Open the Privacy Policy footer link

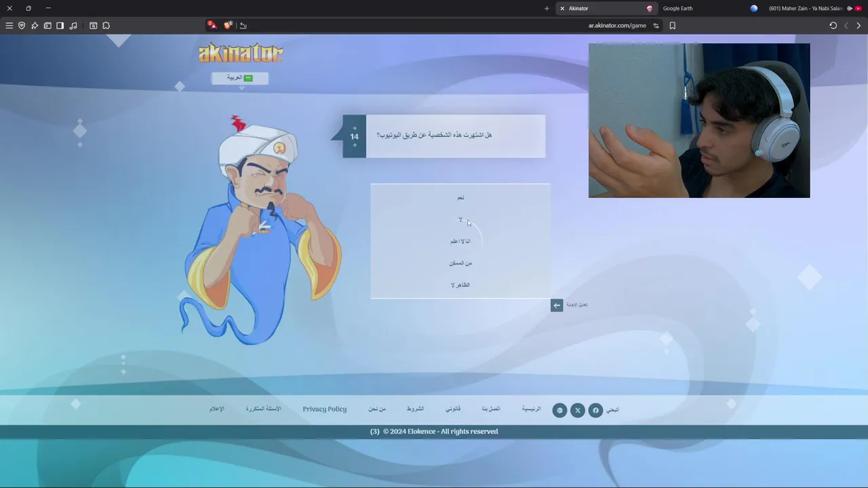point(324,409)
